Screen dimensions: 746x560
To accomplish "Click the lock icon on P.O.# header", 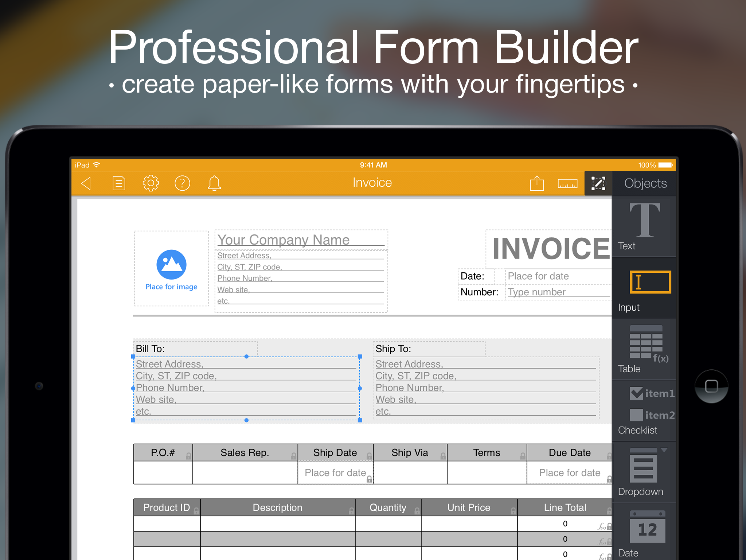I will point(188,456).
